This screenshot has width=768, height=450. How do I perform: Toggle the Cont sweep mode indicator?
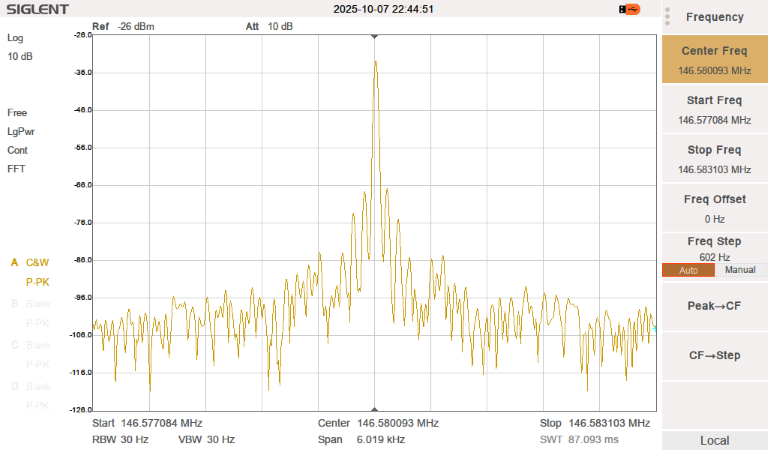click(x=17, y=150)
